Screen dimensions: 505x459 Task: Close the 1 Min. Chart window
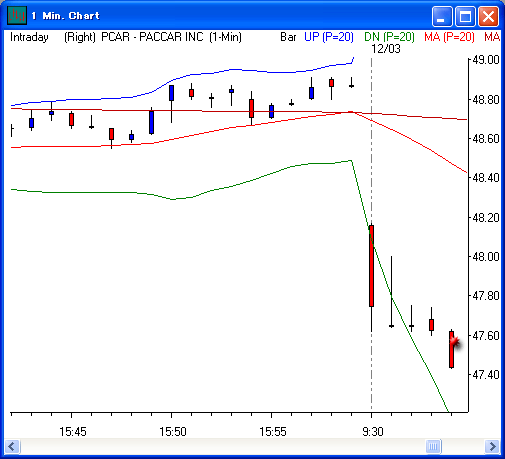point(488,16)
